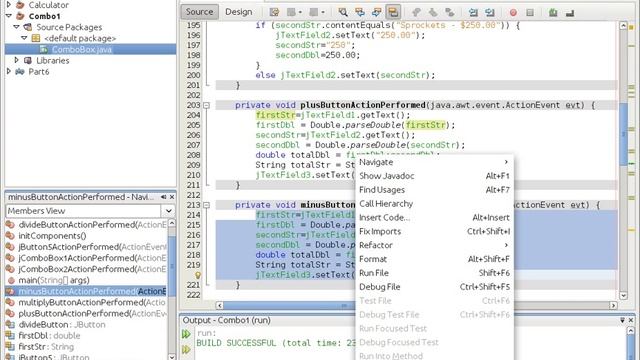Click line number 203 in editor gutter
This screenshot has width=640, height=360.
tap(193, 105)
